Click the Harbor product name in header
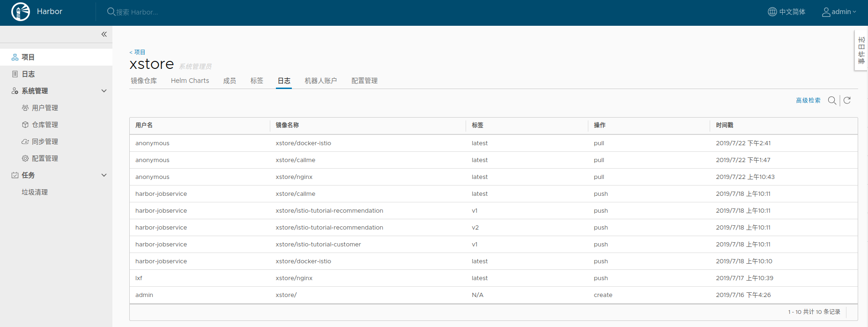 50,12
